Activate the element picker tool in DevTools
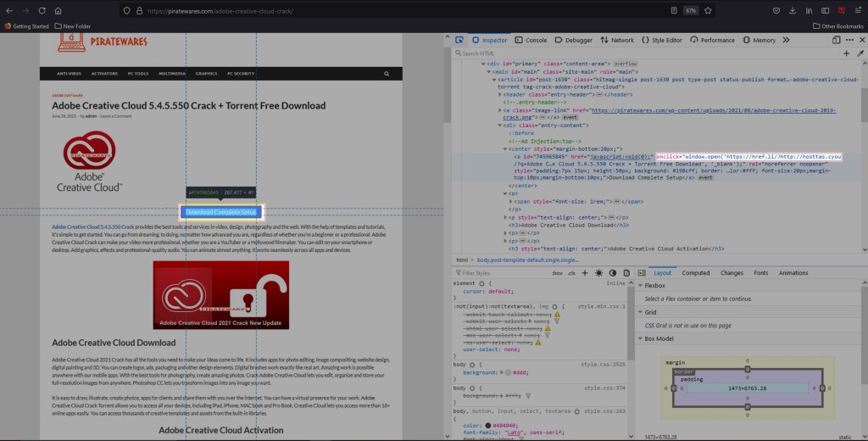The width and height of the screenshot is (868, 441). point(459,40)
